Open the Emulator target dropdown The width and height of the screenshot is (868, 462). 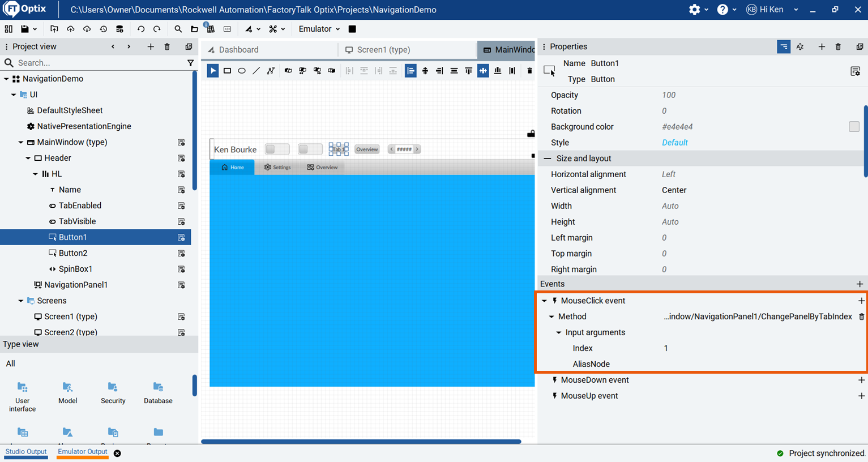tap(319, 29)
